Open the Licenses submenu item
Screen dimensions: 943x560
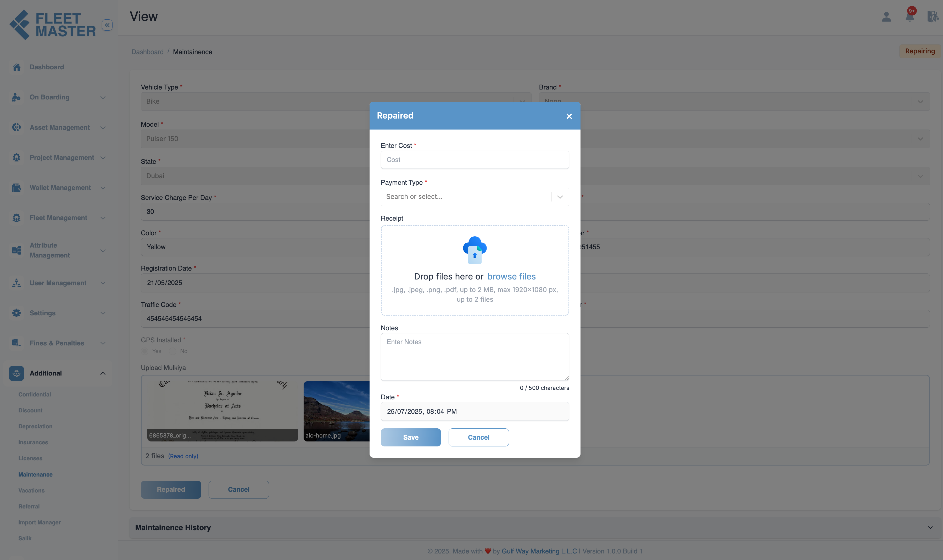click(30, 458)
